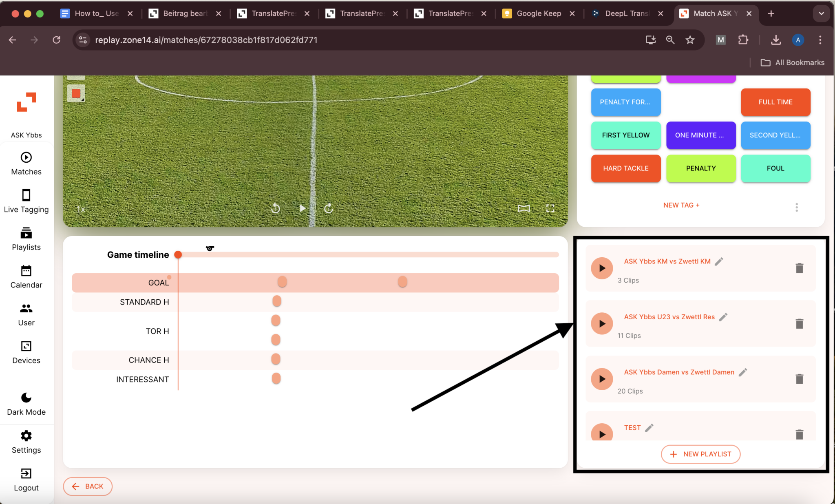Open the Chrome tab list chevron

(x=821, y=13)
